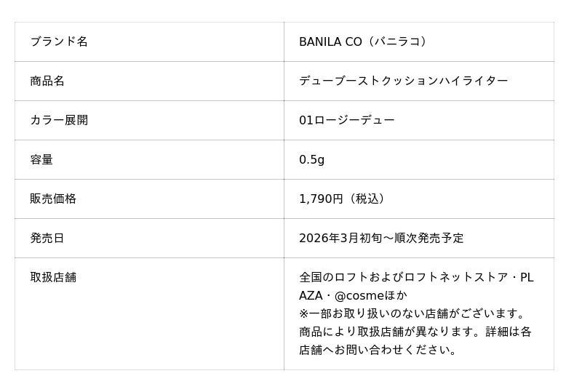
Task: Click the 1,790円（税込） price text
Action: point(343,199)
